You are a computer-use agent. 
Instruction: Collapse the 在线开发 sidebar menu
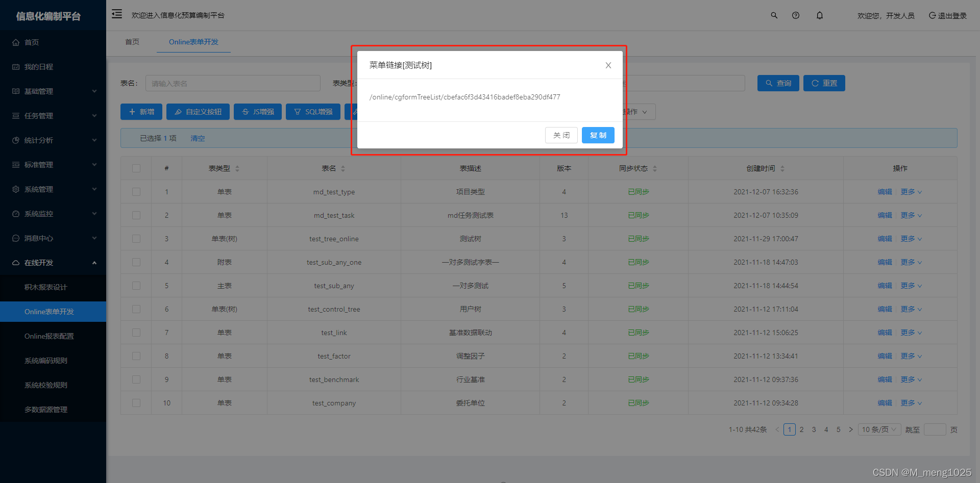click(x=53, y=263)
